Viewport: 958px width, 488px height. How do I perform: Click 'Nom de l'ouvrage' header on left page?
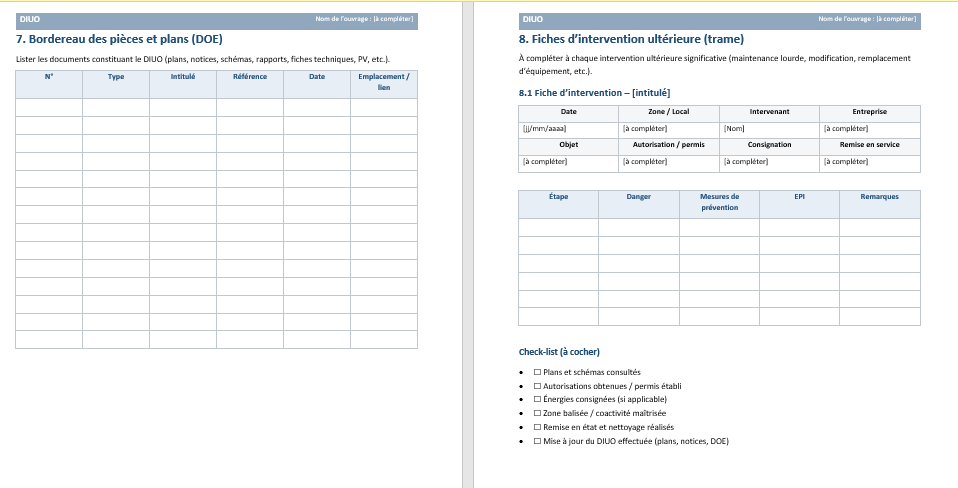(x=363, y=19)
